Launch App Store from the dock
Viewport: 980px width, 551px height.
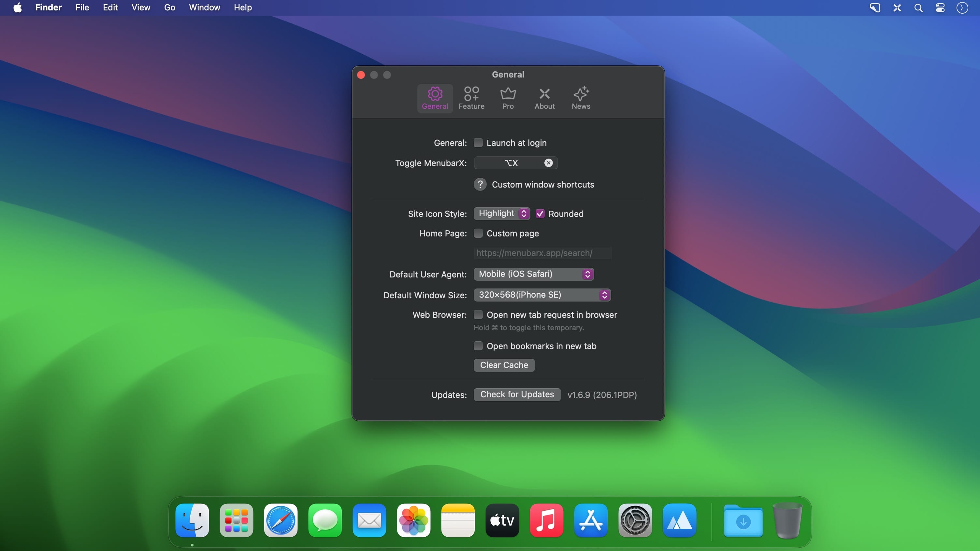tap(591, 520)
